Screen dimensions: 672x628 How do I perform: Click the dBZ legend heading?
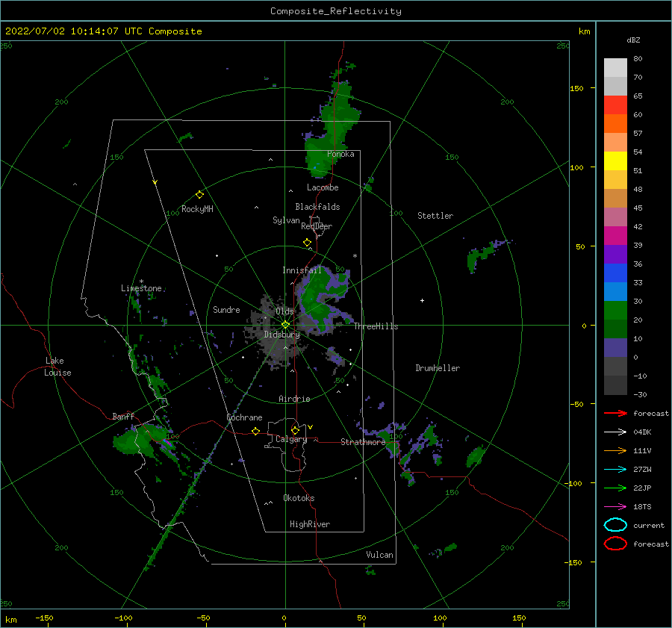633,40
